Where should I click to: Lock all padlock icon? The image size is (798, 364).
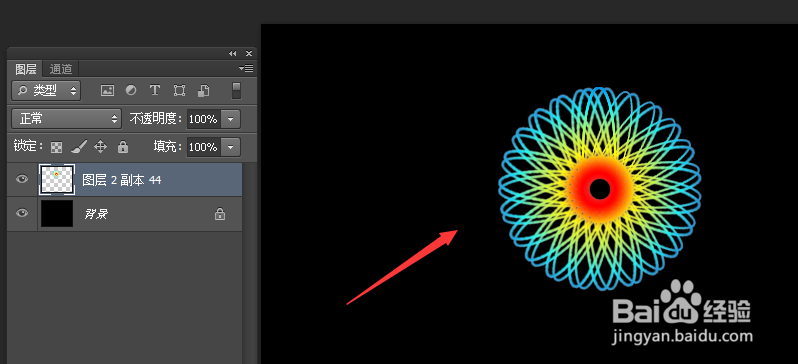click(x=123, y=147)
